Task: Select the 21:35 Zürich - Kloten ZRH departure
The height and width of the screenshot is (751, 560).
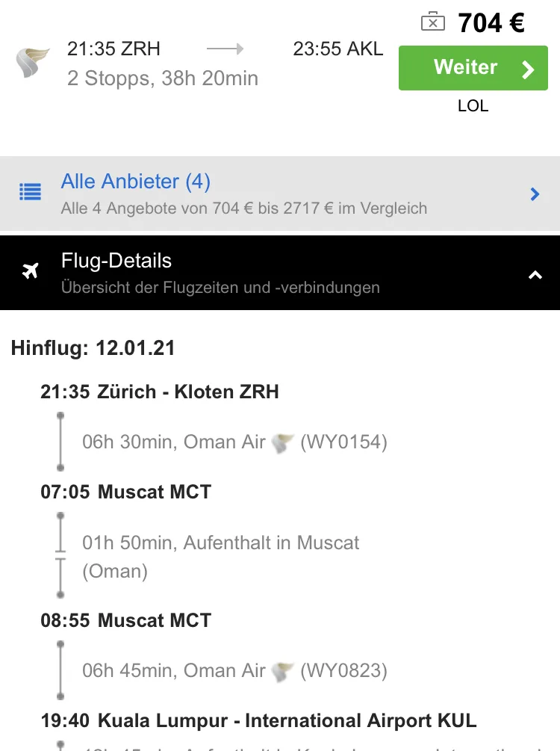Action: [x=160, y=392]
